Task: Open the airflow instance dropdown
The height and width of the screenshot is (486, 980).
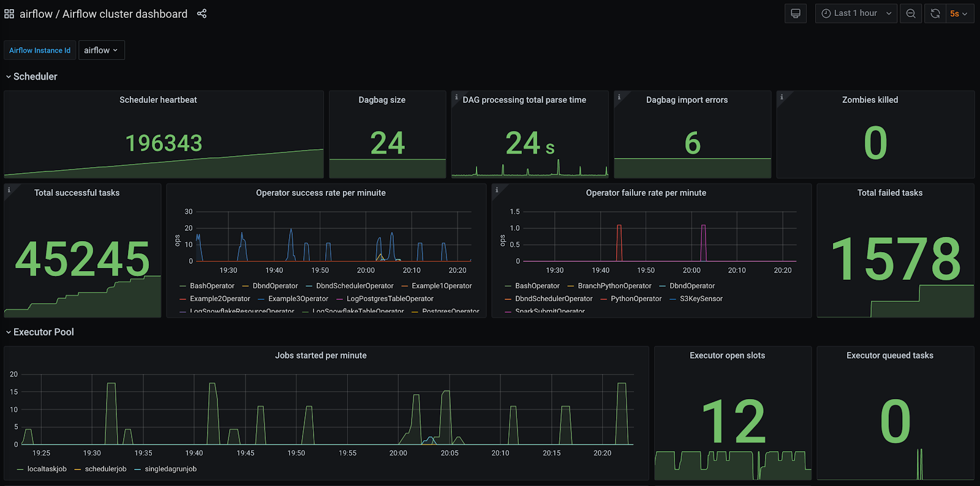Action: tap(101, 50)
